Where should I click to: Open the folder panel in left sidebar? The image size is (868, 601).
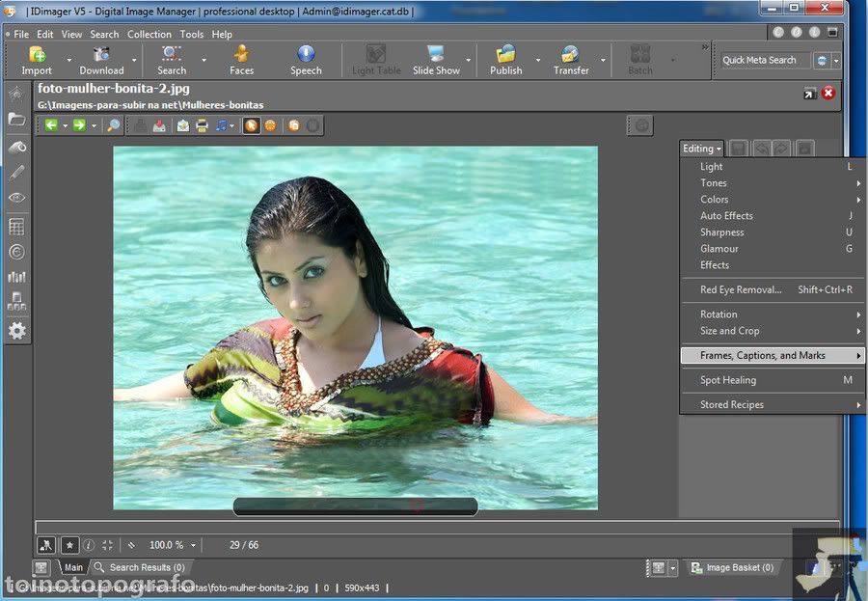pyautogui.click(x=16, y=120)
